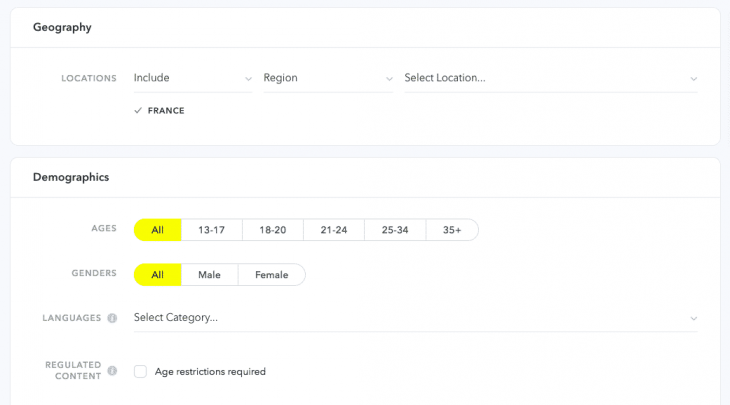Pick the 21-24 age bracket

pyautogui.click(x=333, y=230)
